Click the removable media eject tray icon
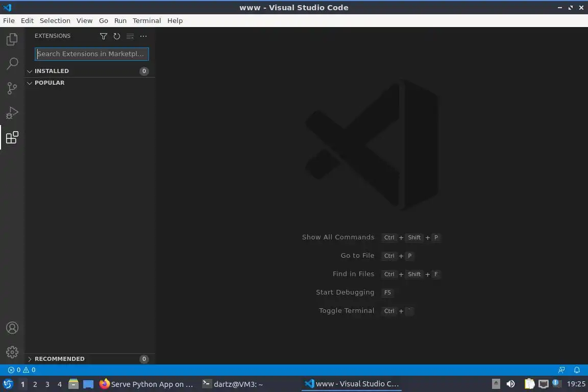This screenshot has height=392, width=588. (496, 384)
